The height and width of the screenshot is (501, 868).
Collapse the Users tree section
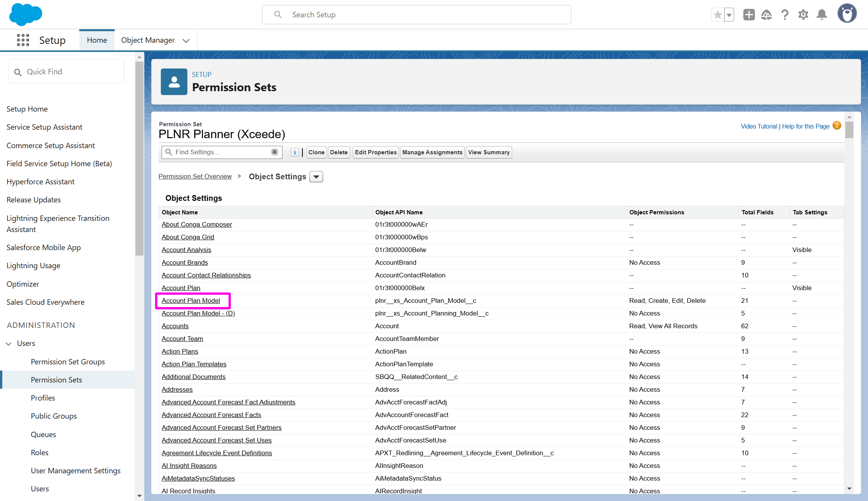click(9, 344)
